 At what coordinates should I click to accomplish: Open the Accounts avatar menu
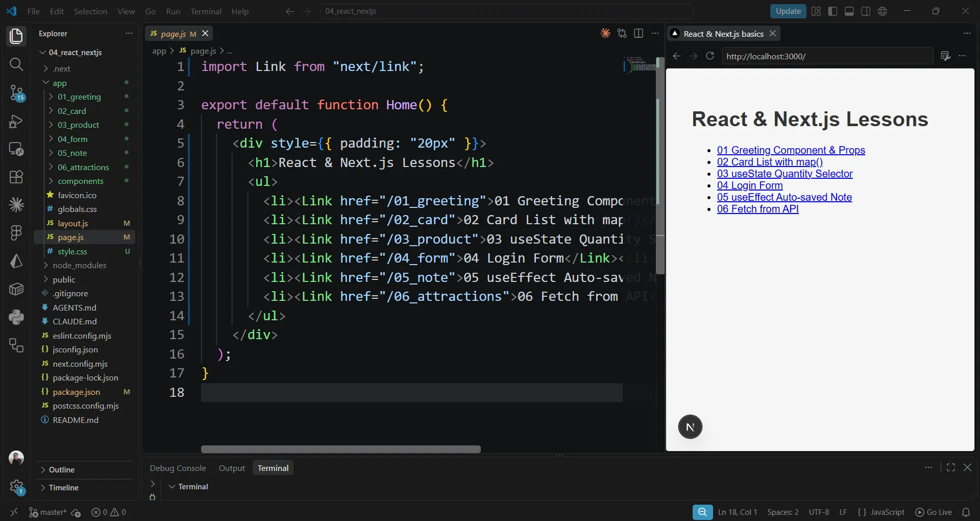(x=16, y=458)
